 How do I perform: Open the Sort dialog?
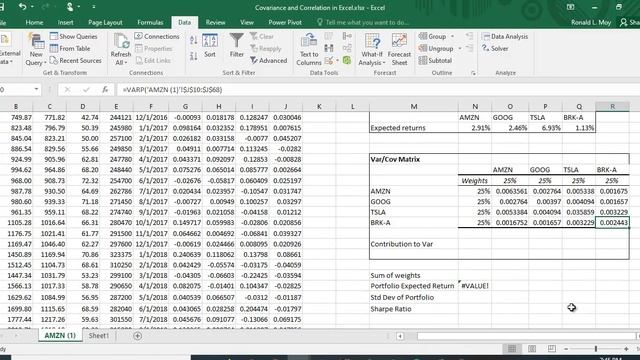point(210,46)
